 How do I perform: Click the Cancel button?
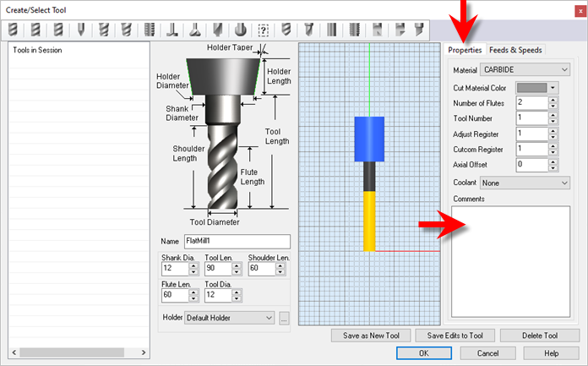pos(487,353)
